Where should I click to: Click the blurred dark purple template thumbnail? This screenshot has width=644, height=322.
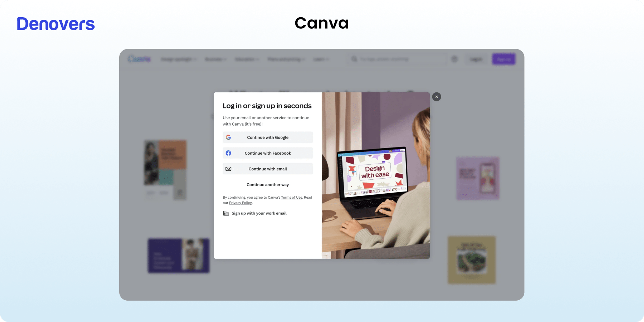tap(178, 255)
